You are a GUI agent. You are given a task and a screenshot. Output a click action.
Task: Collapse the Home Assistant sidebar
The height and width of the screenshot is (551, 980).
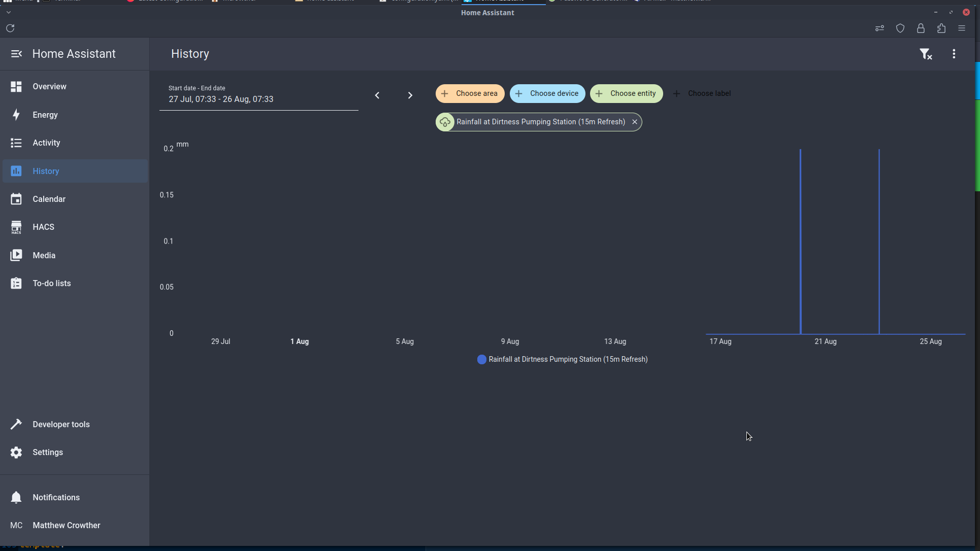[x=16, y=54]
